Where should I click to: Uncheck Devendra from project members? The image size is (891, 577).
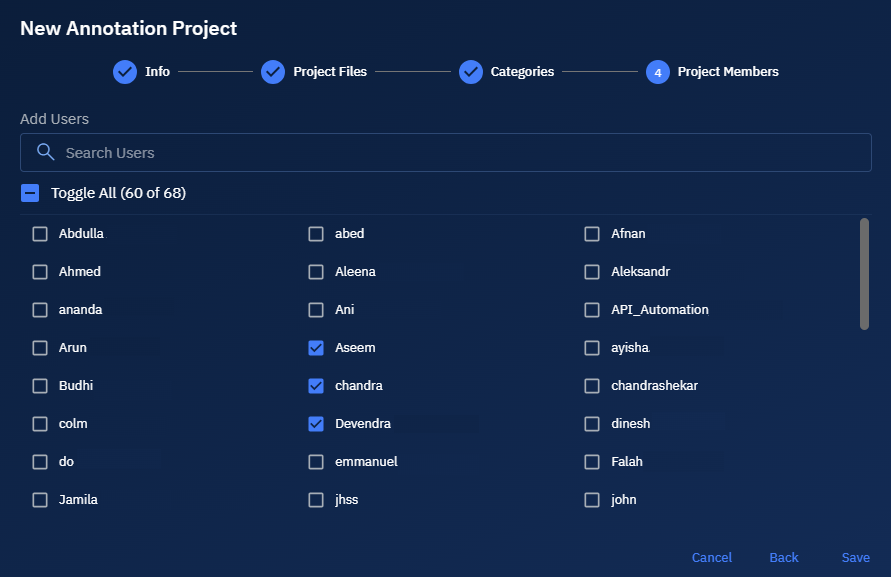tap(316, 424)
